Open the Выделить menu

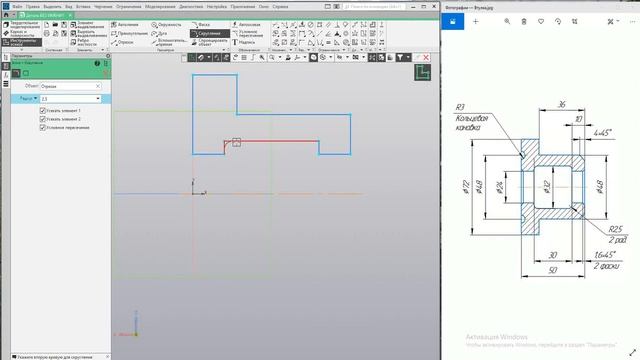pos(52,7)
